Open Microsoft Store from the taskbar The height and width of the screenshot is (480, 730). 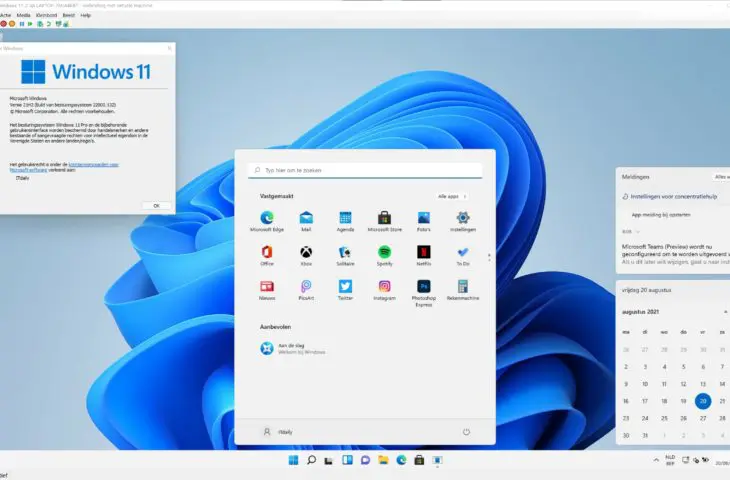[x=419, y=460]
